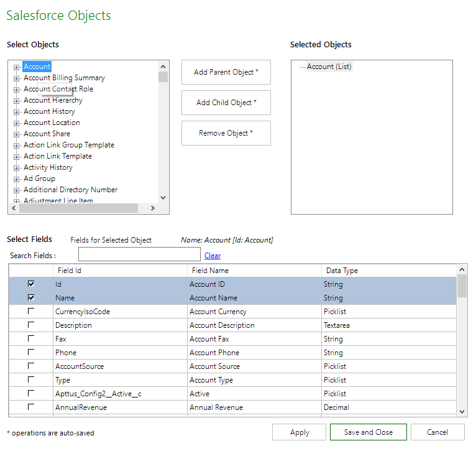Check the AccountSource field checkbox
Screen dimensions: 476x451
click(31, 366)
